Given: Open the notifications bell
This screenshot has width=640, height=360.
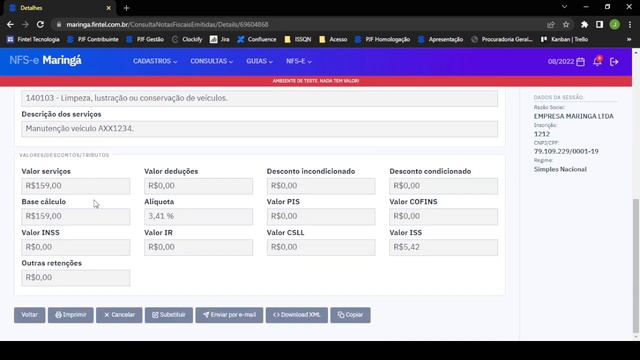Looking at the screenshot, I should [597, 61].
